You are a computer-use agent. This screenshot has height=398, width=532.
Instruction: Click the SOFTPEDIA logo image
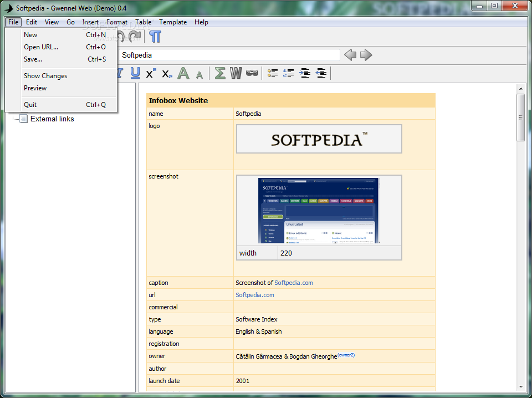click(x=319, y=139)
